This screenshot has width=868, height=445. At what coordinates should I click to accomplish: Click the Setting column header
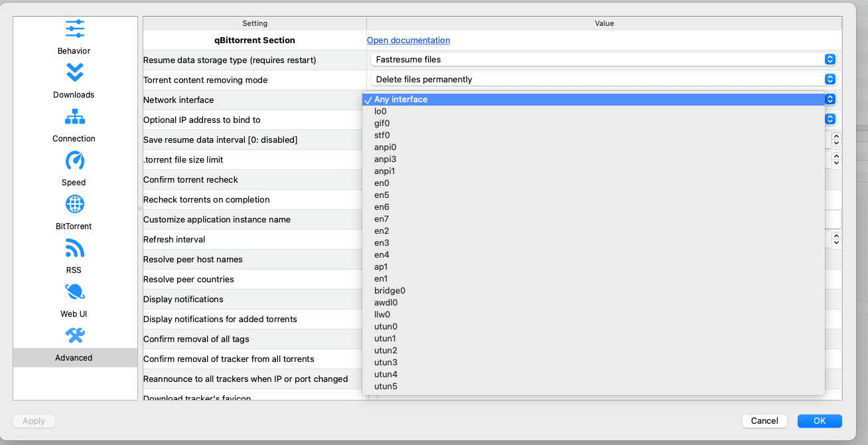click(x=255, y=23)
